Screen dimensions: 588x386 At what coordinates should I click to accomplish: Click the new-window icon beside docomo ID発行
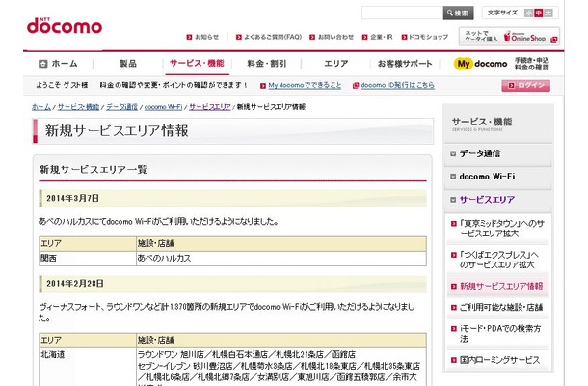coord(356,86)
